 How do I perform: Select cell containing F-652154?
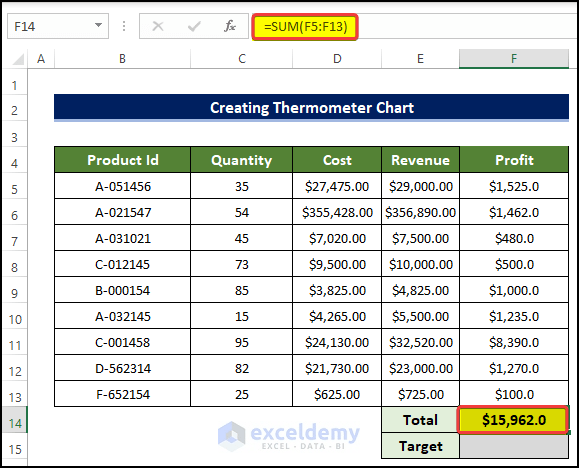pos(122,394)
